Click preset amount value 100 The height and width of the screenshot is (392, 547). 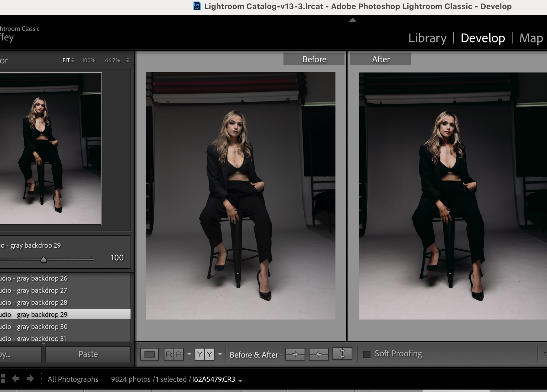tap(117, 258)
